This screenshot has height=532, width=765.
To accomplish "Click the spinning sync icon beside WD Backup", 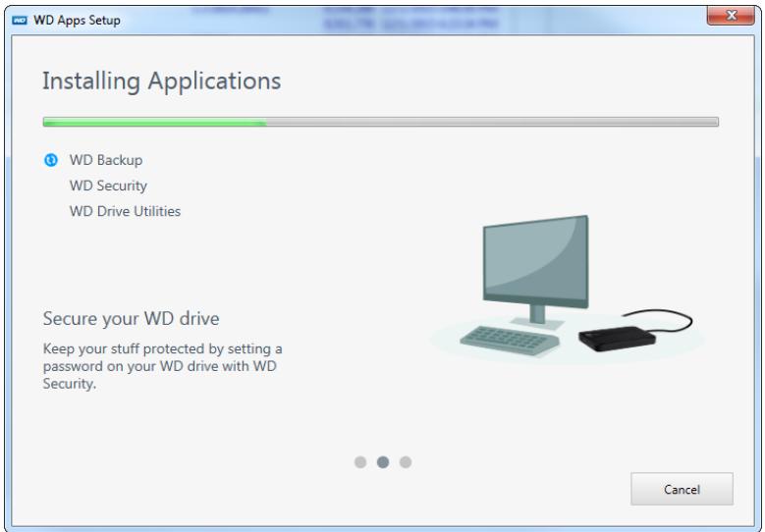I will click(51, 160).
